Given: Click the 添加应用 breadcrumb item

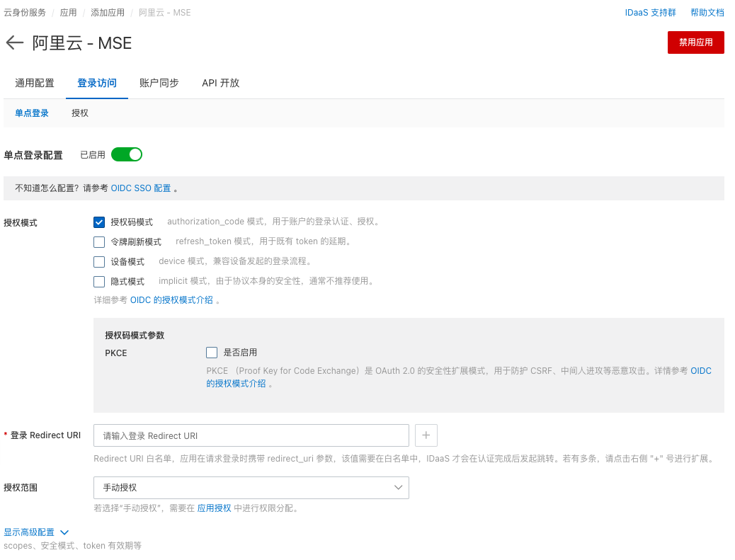Looking at the screenshot, I should click(x=108, y=13).
